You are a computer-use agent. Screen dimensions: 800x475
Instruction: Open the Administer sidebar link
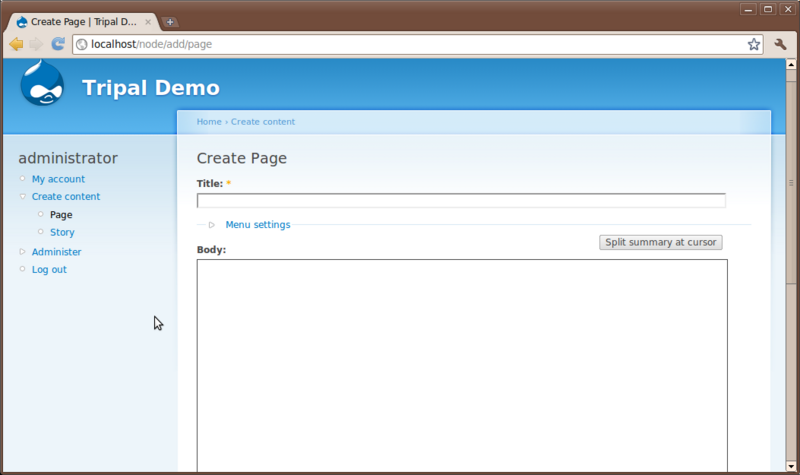click(56, 252)
